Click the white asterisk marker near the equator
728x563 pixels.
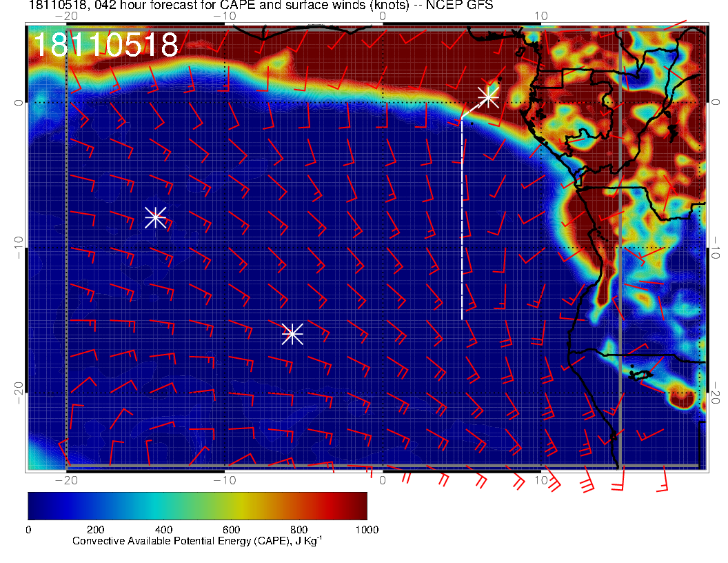(x=488, y=97)
